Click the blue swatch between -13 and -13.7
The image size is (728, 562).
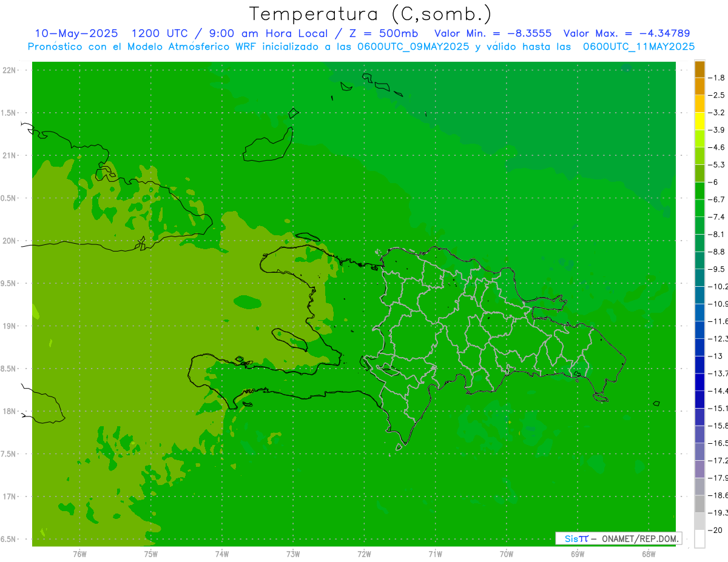tap(699, 364)
